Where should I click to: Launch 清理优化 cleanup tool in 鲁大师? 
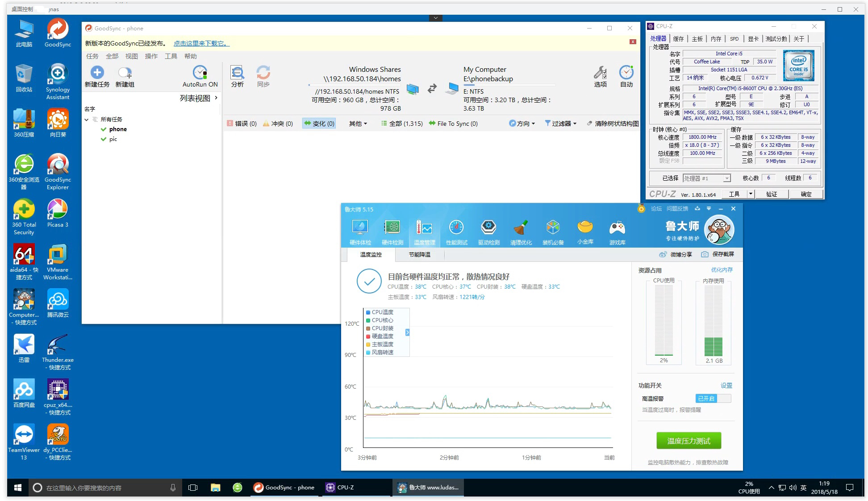pos(520,230)
